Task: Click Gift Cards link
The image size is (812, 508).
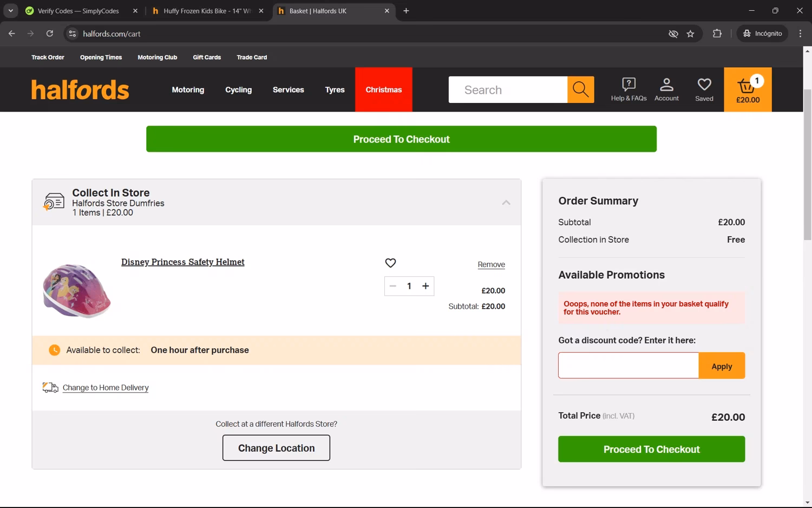Action: [207, 57]
